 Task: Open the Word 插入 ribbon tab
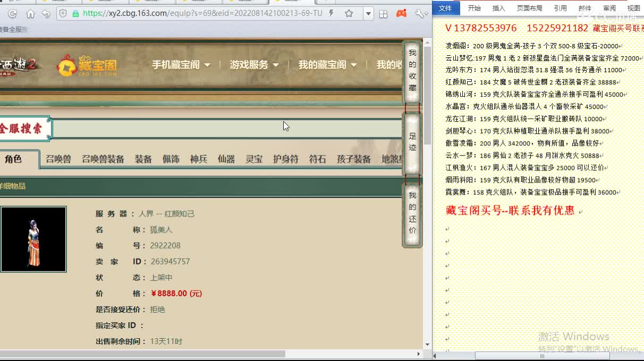498,8
